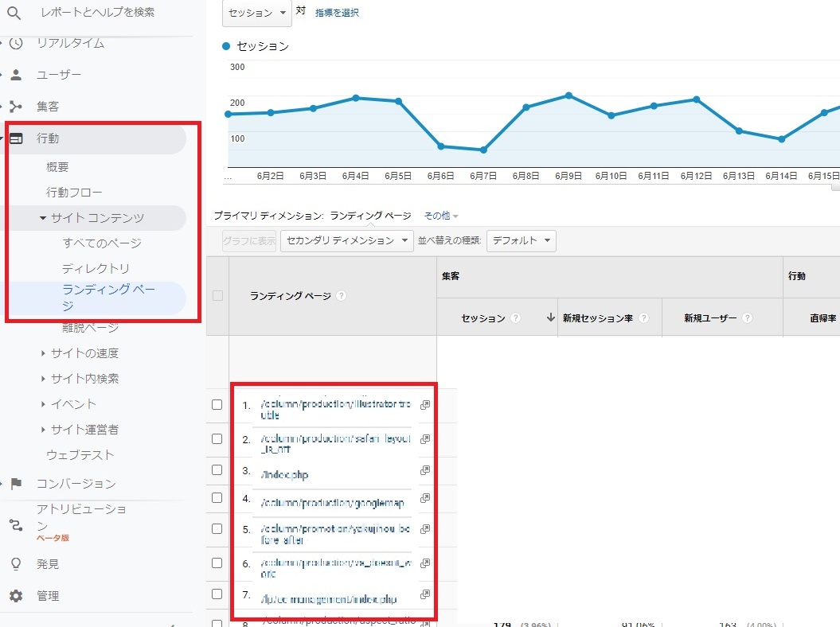The width and height of the screenshot is (840, 627).
Task: Open the デフォルト sort type dropdown
Action: pos(521,240)
